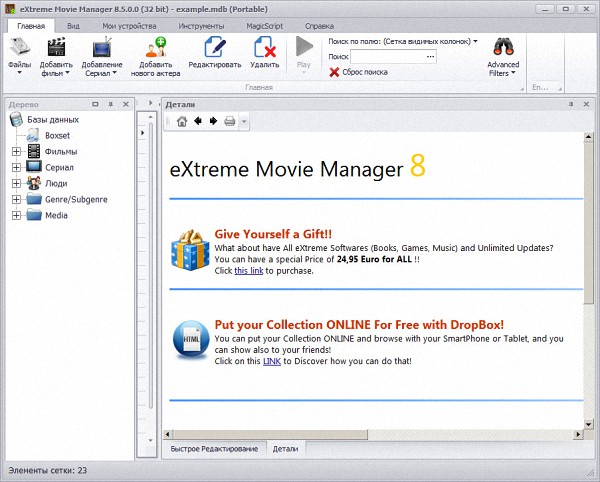The image size is (600, 482).
Task: Switch to Детали bottom tab
Action: 285,449
